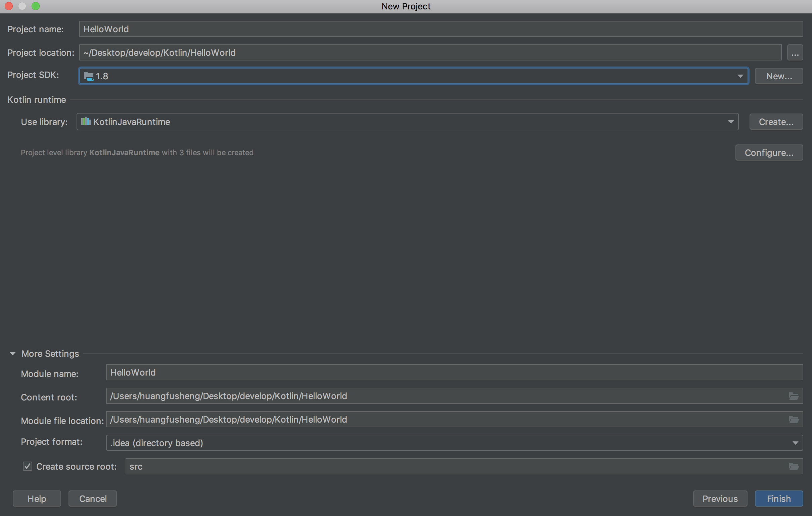
Task: Click the green zoom window button
Action: pos(35,6)
